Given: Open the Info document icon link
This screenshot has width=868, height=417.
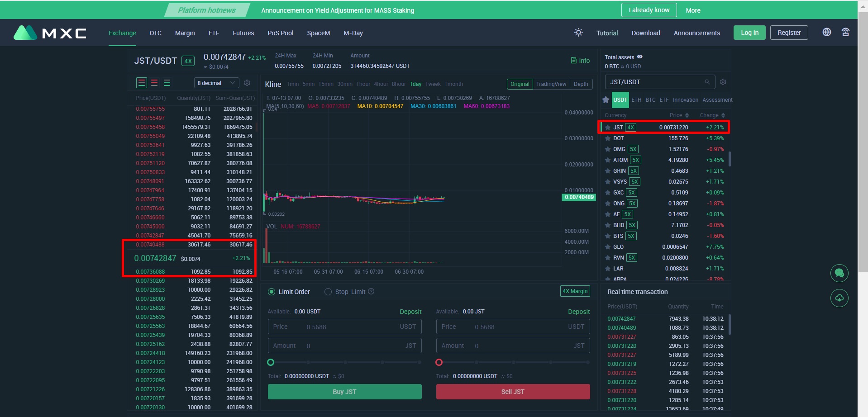Looking at the screenshot, I should pos(580,61).
